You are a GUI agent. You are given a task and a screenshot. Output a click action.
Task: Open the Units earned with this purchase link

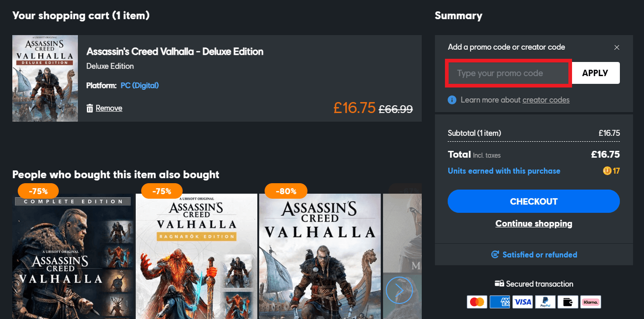click(504, 171)
